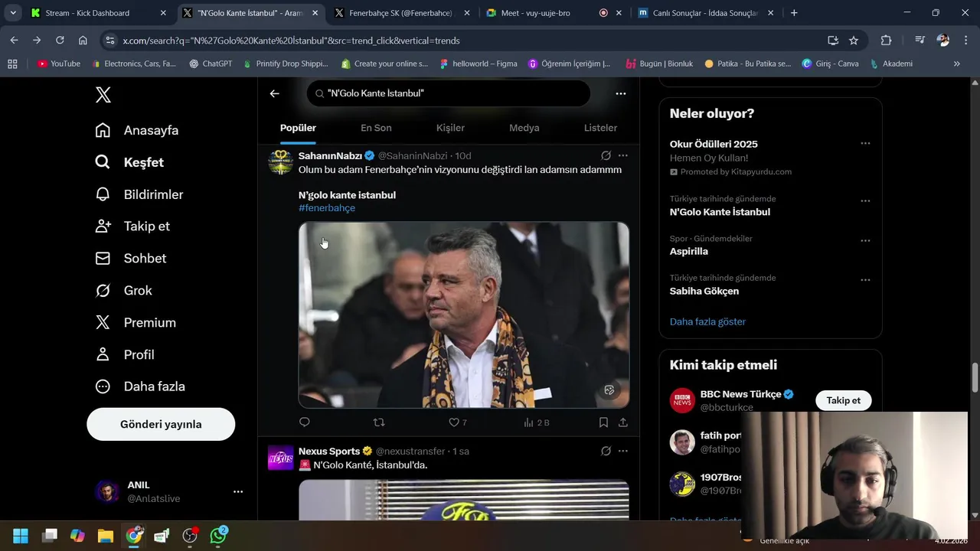Screen dimensions: 980x551
Task: Open Grok in the sidebar
Action: click(x=123, y=291)
